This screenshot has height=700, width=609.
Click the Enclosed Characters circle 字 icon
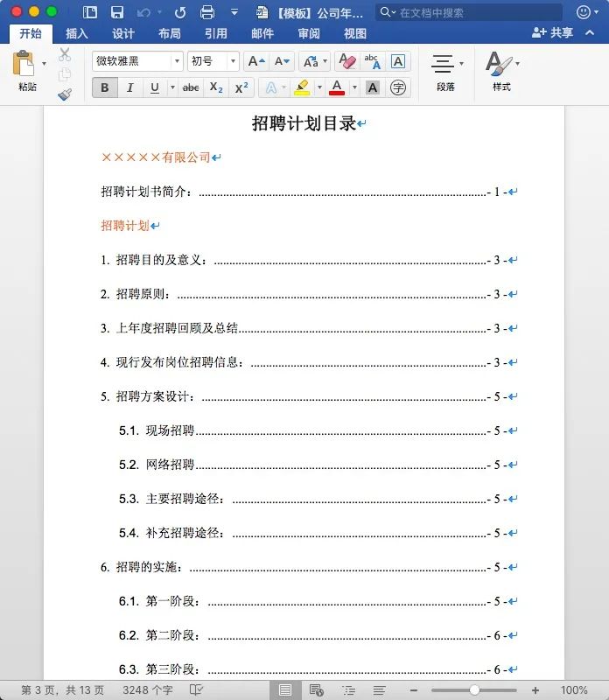398,87
